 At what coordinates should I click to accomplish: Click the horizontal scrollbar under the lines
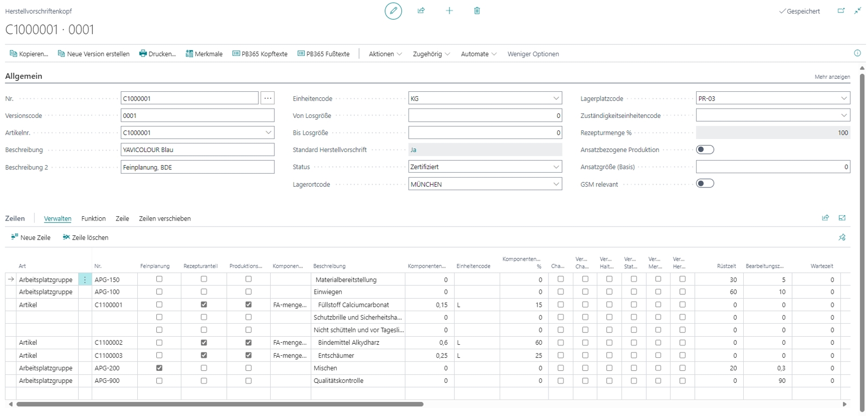(220, 404)
